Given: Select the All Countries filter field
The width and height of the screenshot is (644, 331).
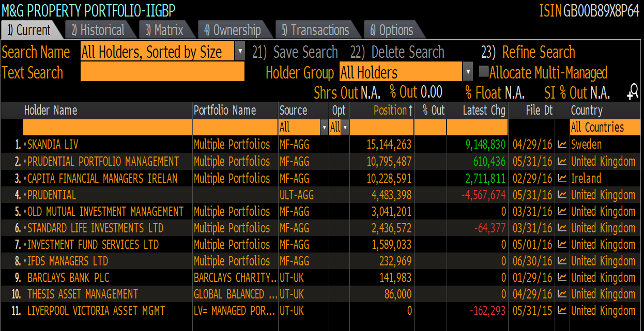Looking at the screenshot, I should (604, 127).
